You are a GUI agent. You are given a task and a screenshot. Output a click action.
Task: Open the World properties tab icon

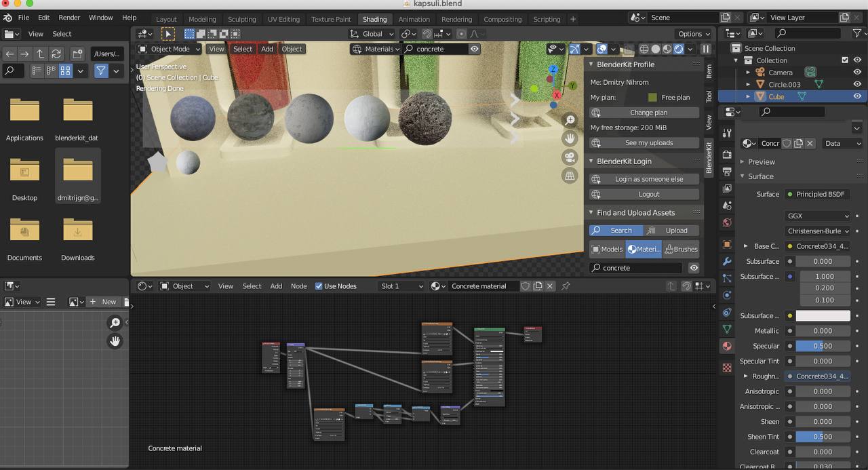[727, 222]
